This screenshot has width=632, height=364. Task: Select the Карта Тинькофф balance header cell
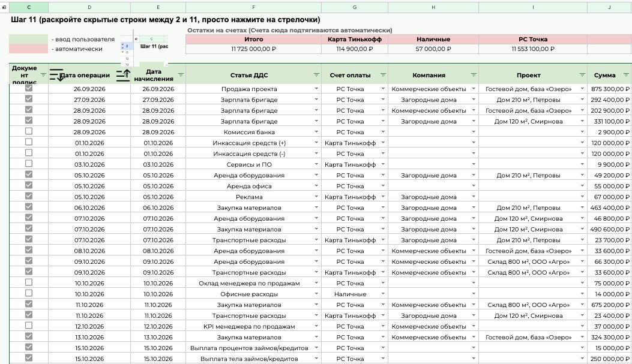[x=355, y=40]
